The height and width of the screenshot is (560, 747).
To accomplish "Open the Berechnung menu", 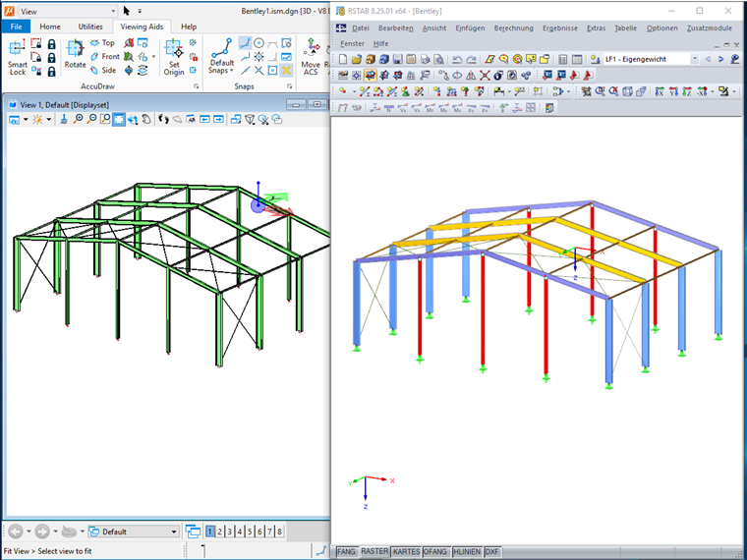I will tap(513, 28).
